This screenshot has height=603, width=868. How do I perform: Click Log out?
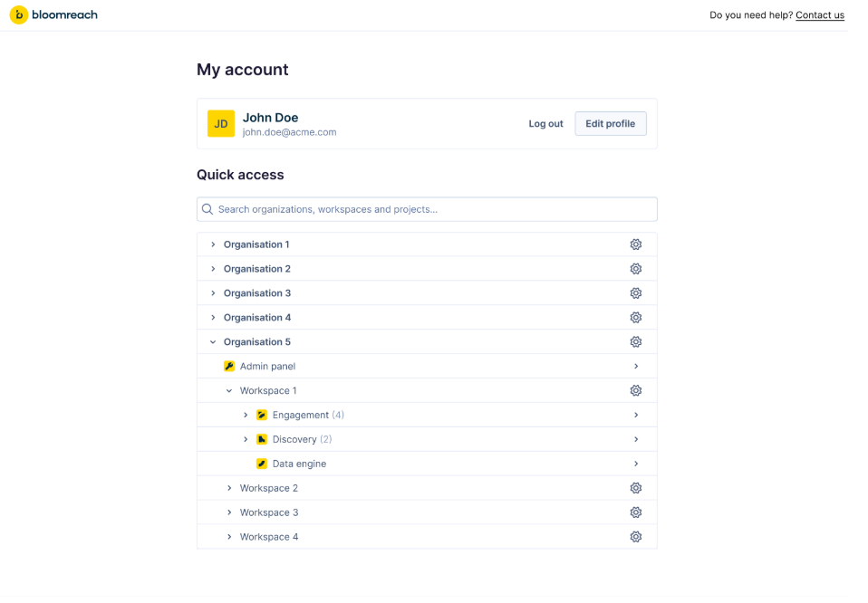tap(545, 124)
